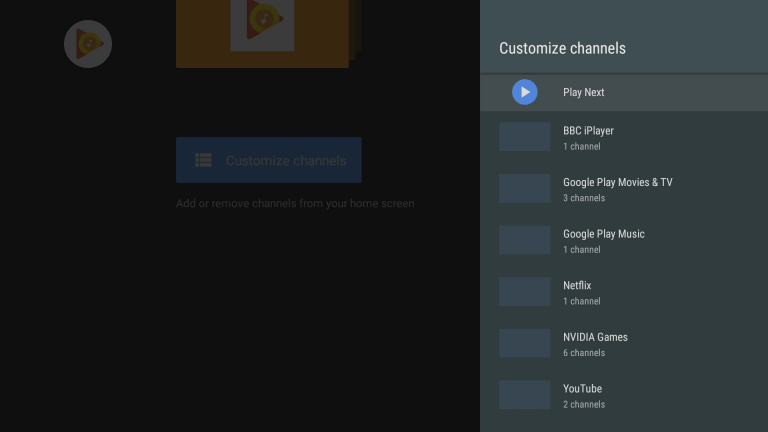Click the NVIDIA Games thumbnail
Viewport: 768px width, 432px height.
click(524, 344)
